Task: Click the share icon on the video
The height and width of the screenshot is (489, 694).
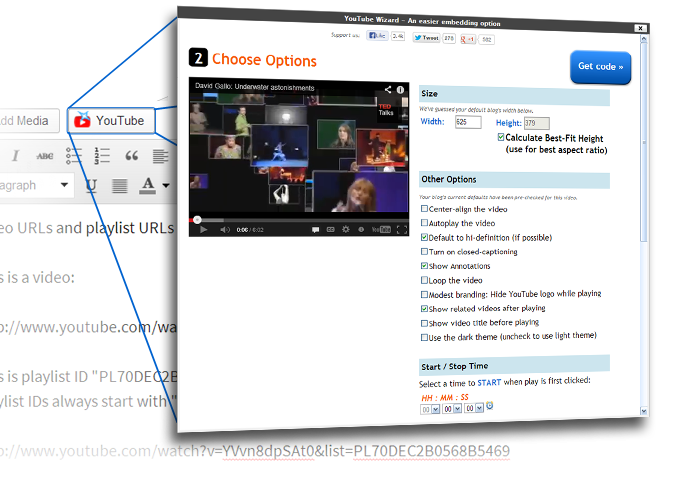Action: [386, 90]
